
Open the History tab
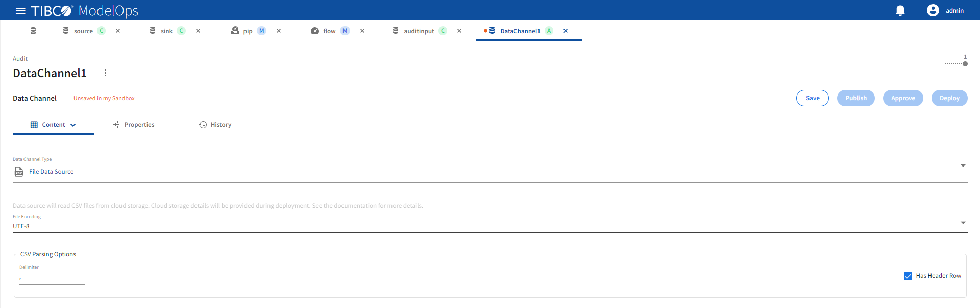pyautogui.click(x=215, y=125)
